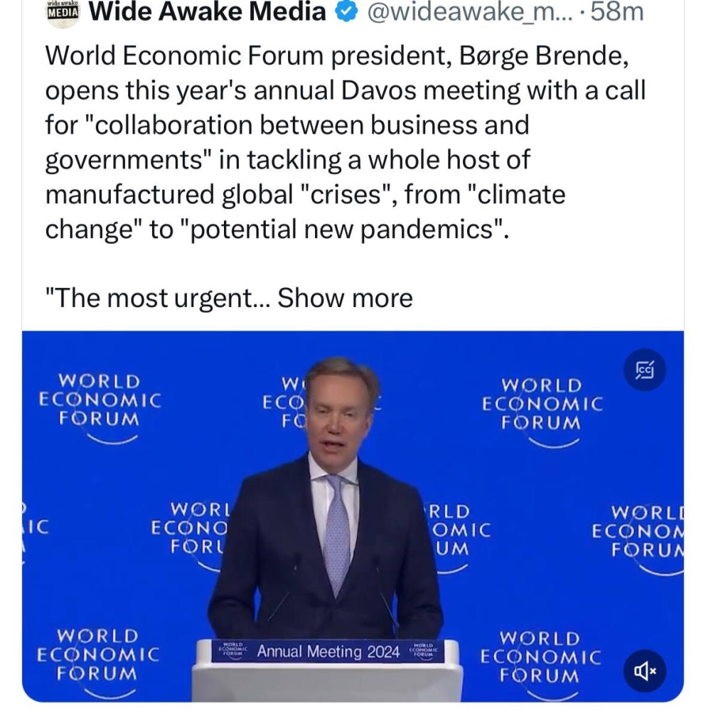Image resolution: width=706 pixels, height=728 pixels.
Task: Click the white podium below the sign
Action: point(328,684)
